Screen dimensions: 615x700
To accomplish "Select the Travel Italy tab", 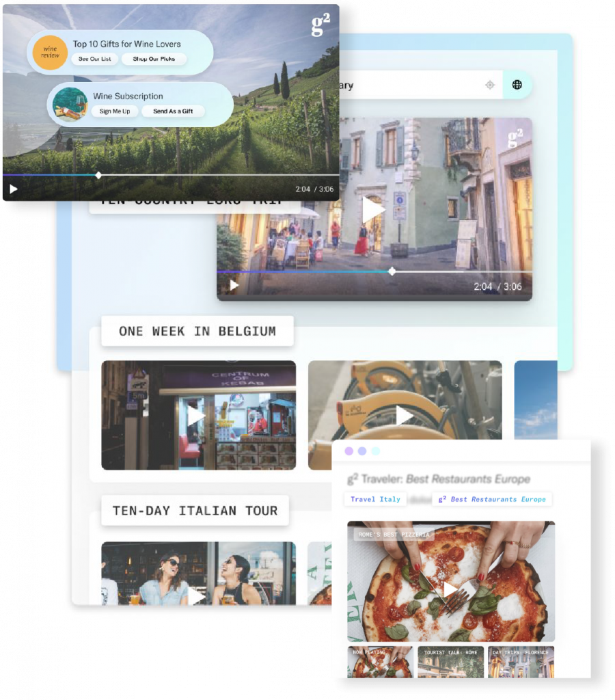I will point(375,499).
